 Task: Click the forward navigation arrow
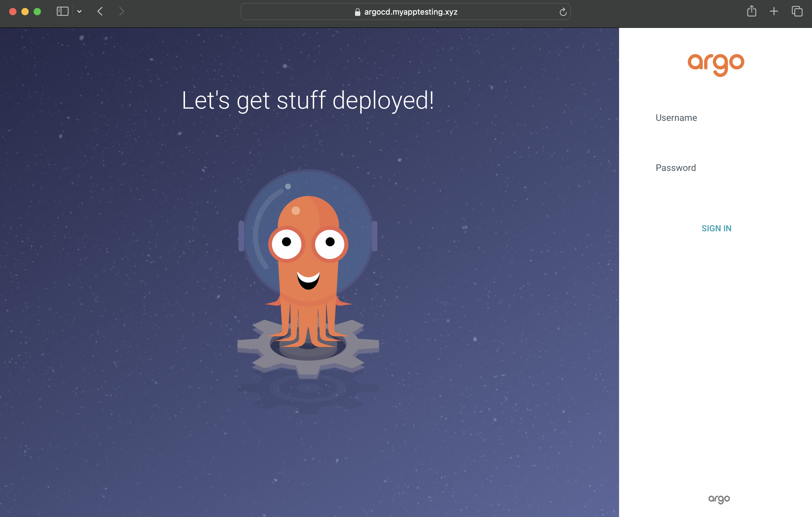point(122,12)
